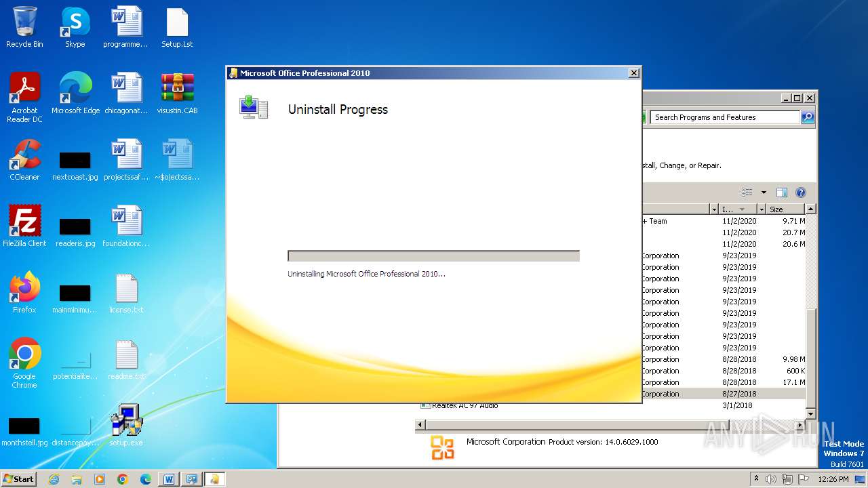Viewport: 868px width, 488px height.
Task: Select the setup.exe installer icon
Action: coord(126,426)
